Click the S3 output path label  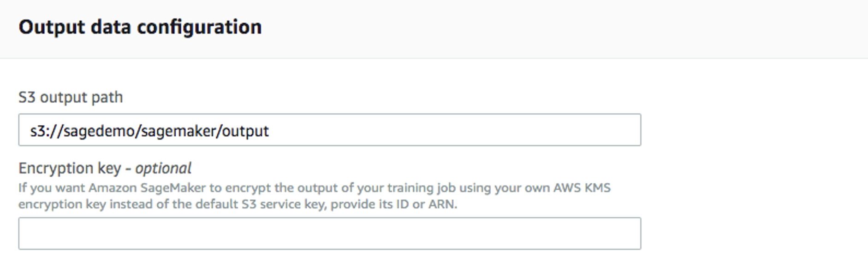coord(71,97)
